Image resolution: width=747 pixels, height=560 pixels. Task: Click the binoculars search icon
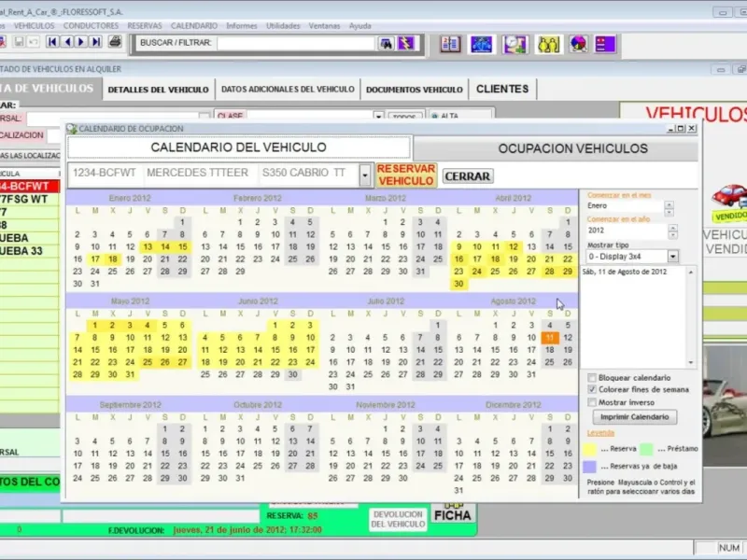click(x=386, y=43)
